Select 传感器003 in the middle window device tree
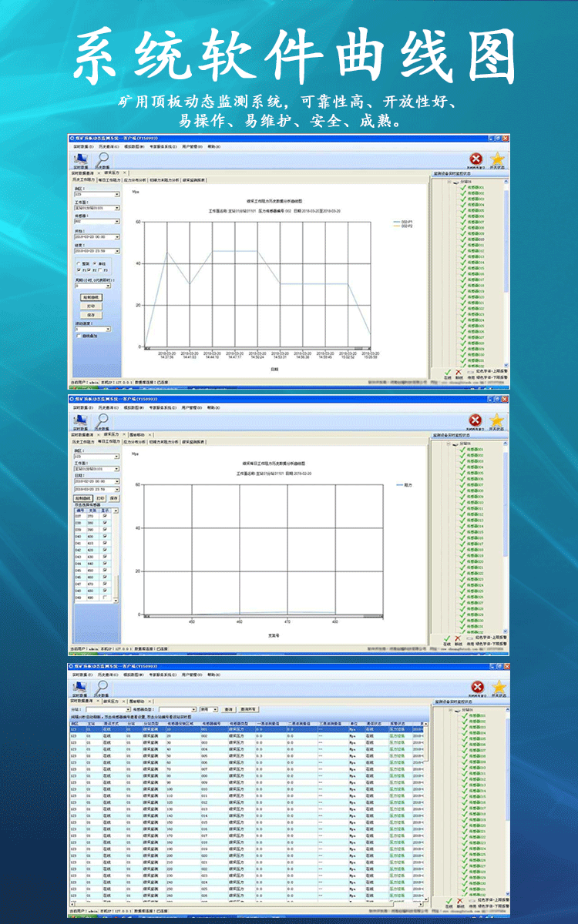578x924 pixels. [476, 461]
